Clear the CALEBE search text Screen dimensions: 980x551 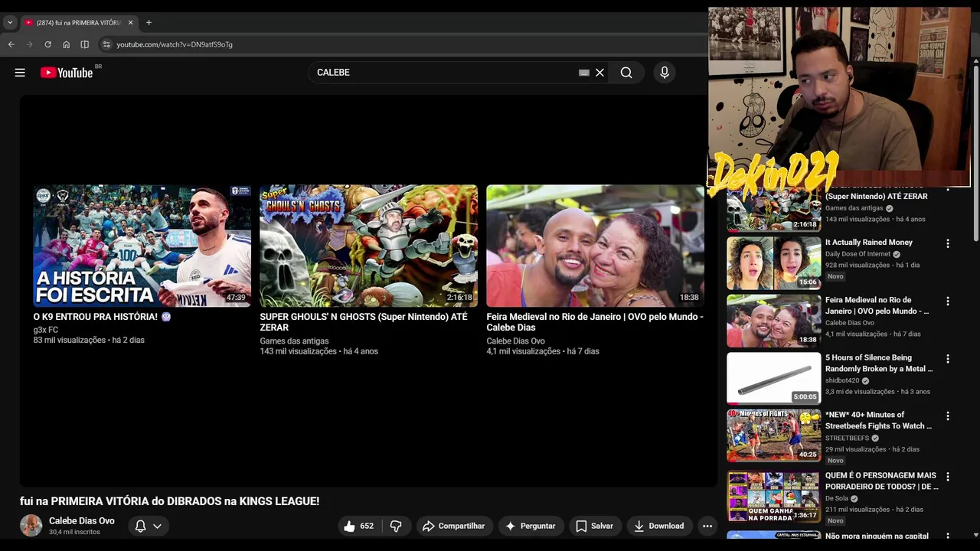(599, 73)
